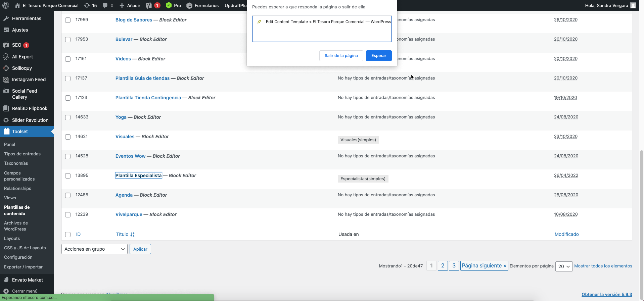
Task: Click the Real3D Flipbook icon
Action: point(6,108)
